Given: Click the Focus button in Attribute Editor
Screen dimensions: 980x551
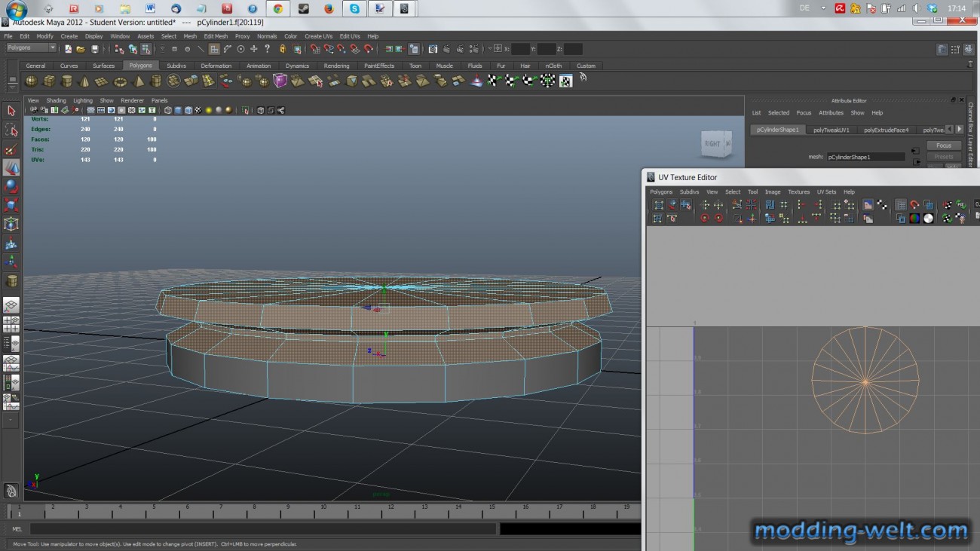Looking at the screenshot, I should [943, 145].
